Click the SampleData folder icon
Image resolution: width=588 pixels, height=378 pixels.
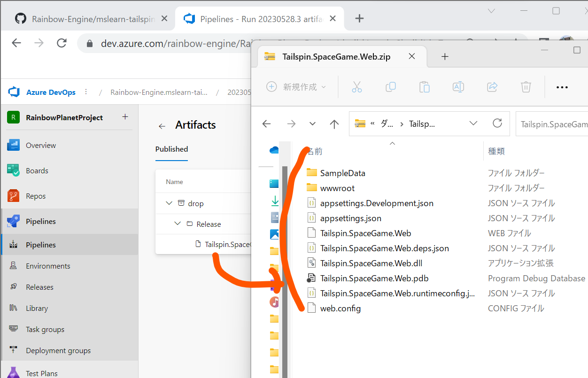(x=311, y=172)
